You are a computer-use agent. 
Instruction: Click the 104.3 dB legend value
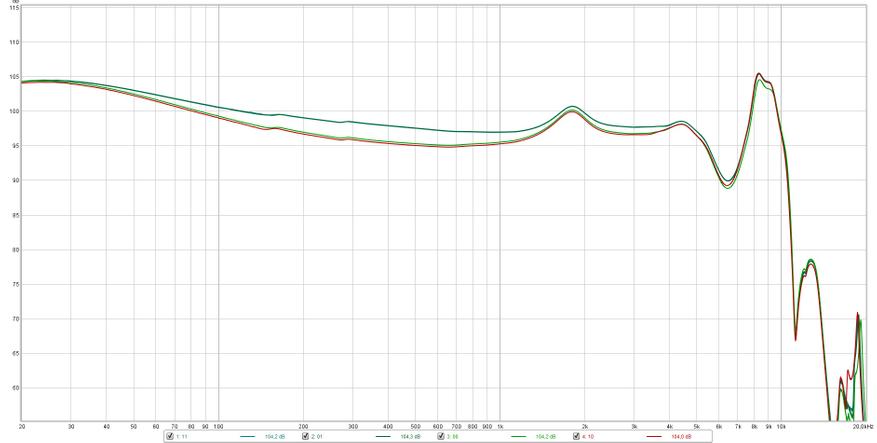pyautogui.click(x=410, y=437)
